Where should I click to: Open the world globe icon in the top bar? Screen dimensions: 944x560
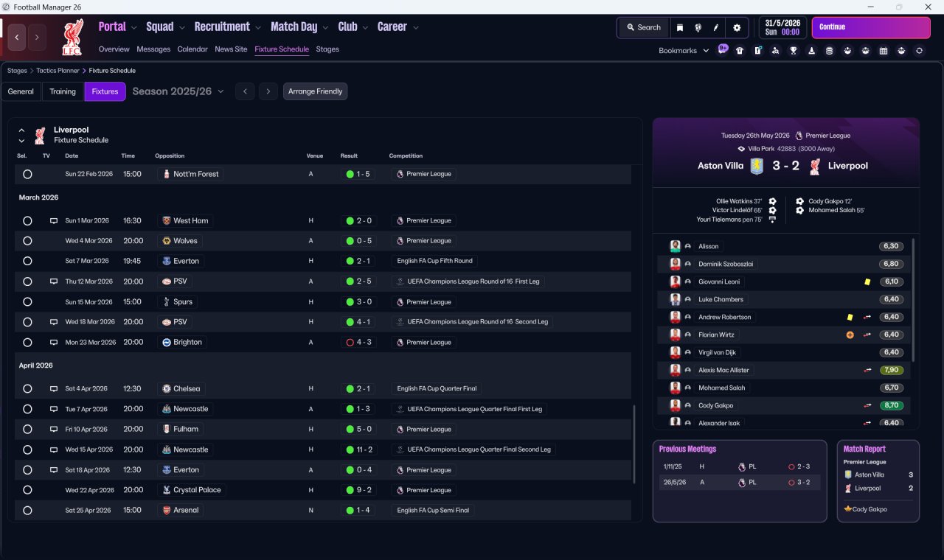(698, 27)
